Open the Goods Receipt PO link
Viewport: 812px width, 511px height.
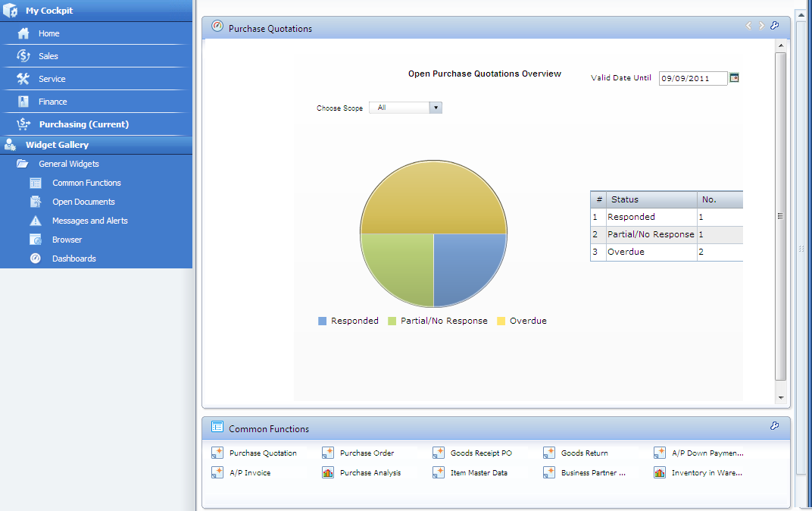pyautogui.click(x=481, y=453)
